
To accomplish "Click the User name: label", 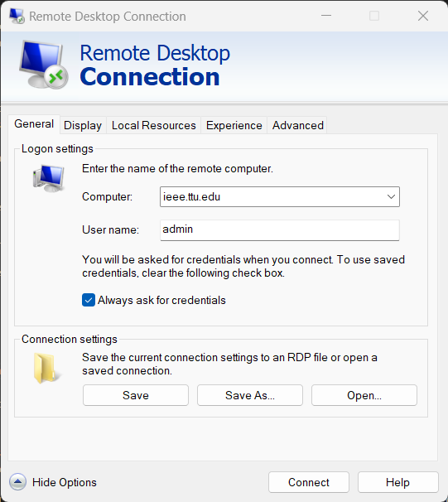I will coord(110,229).
